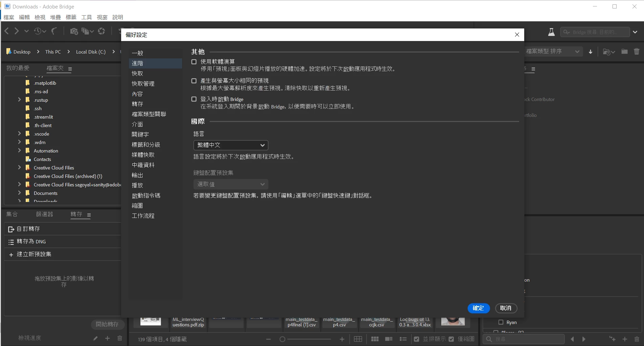Expand the Creative Cloud Files folder node

click(x=19, y=167)
